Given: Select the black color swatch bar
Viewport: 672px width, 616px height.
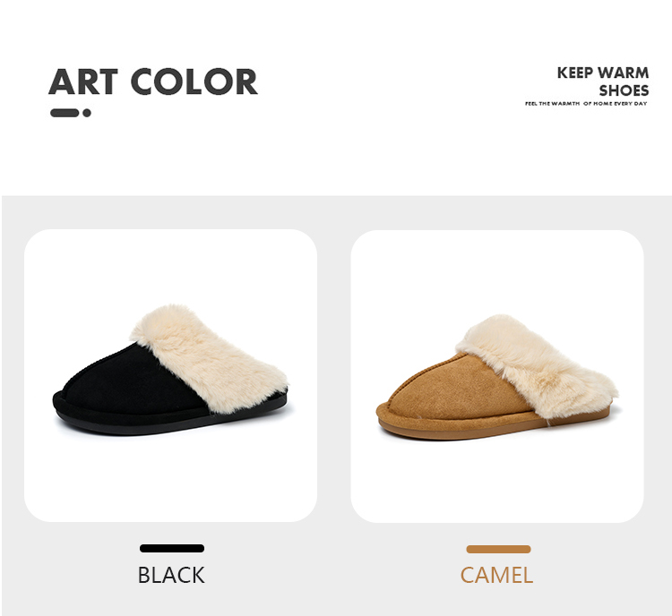Looking at the screenshot, I should [x=172, y=548].
